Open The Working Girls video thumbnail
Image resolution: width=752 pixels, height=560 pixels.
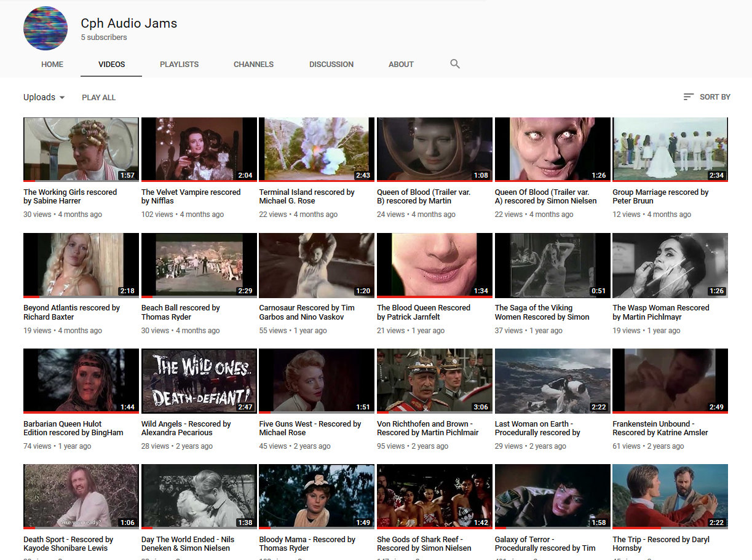[x=81, y=149]
